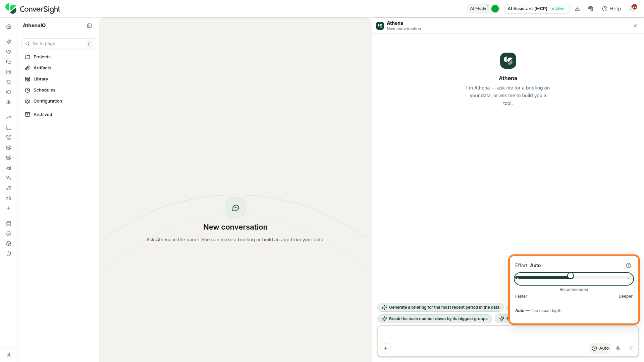
Task: Click the sparkle AI icon in rail
Action: [9, 42]
